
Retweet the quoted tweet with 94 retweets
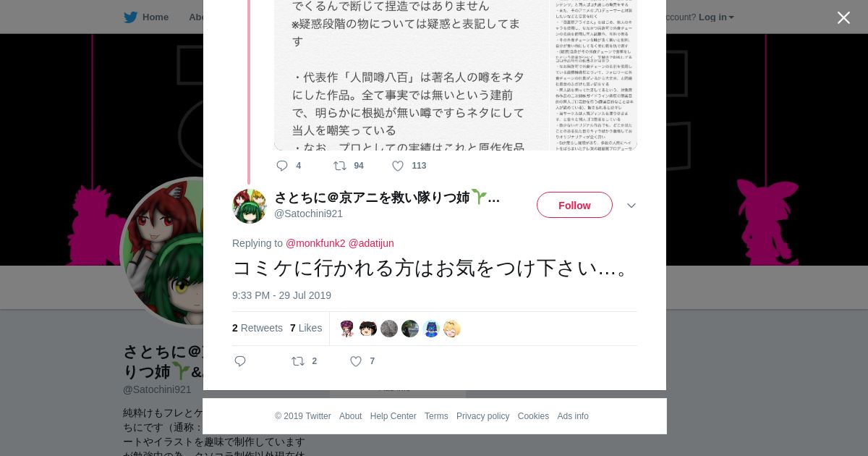[339, 166]
